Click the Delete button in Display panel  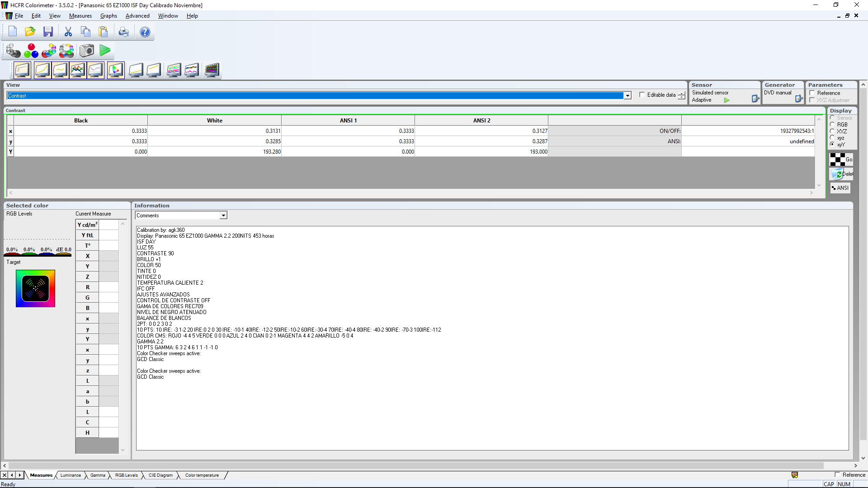(x=841, y=174)
